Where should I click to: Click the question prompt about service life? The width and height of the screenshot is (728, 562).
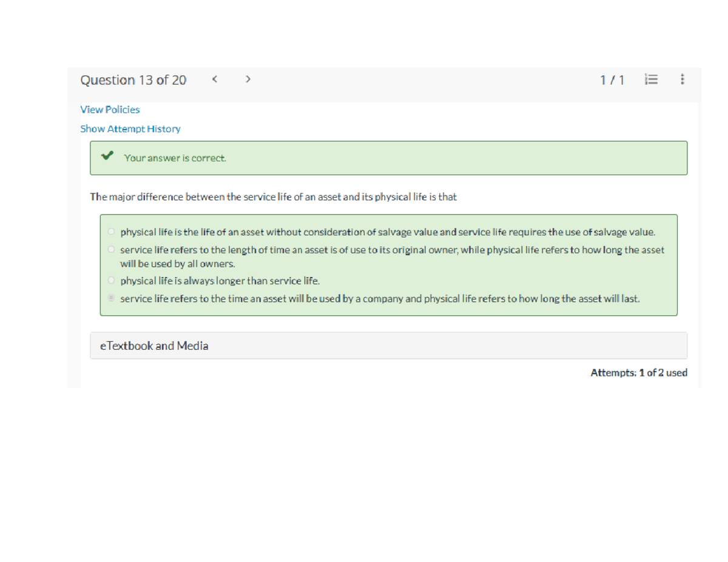[273, 197]
